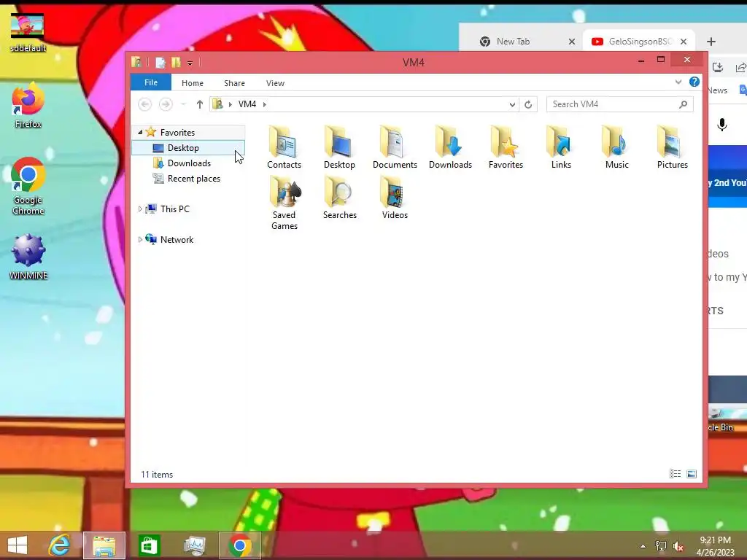Expand the Network tree node

[140, 239]
